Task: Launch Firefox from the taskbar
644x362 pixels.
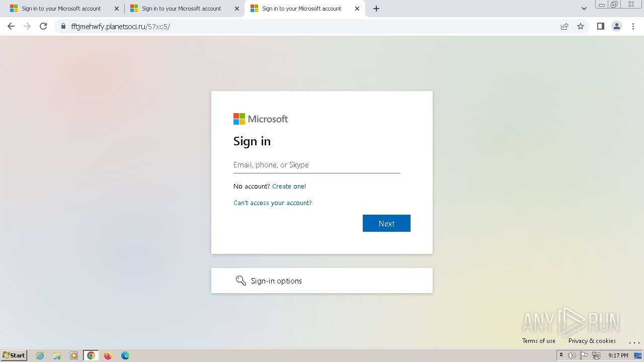Action: pos(108,355)
